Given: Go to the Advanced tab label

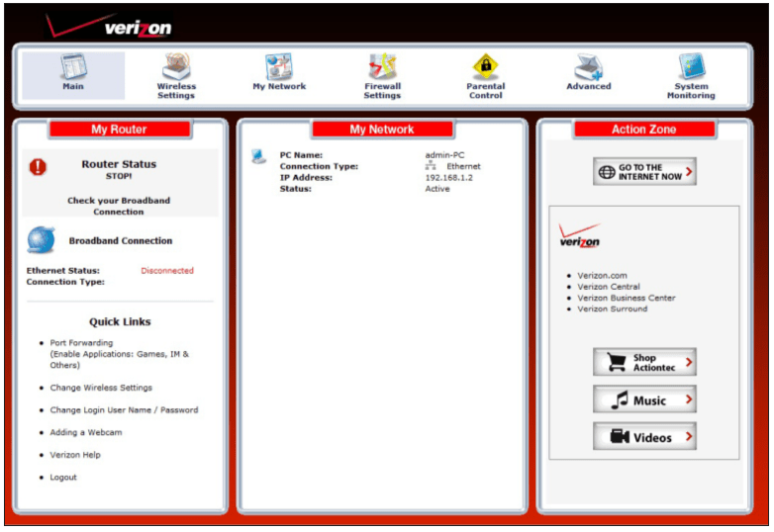Looking at the screenshot, I should point(588,86).
